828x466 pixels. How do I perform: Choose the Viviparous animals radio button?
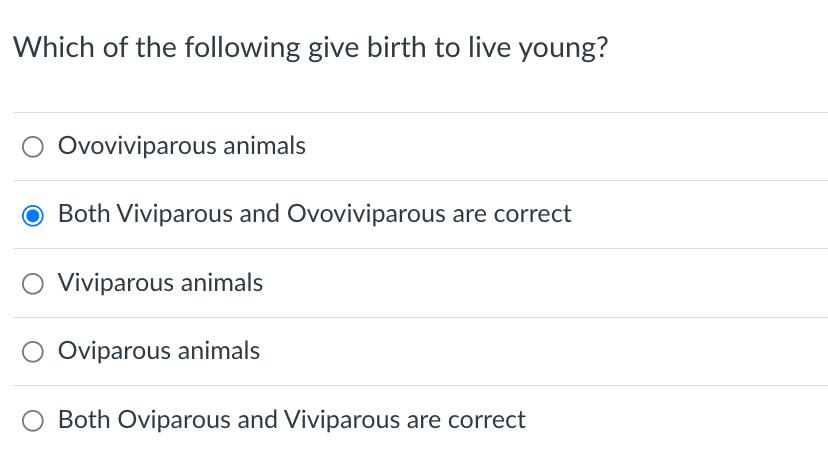(x=33, y=284)
